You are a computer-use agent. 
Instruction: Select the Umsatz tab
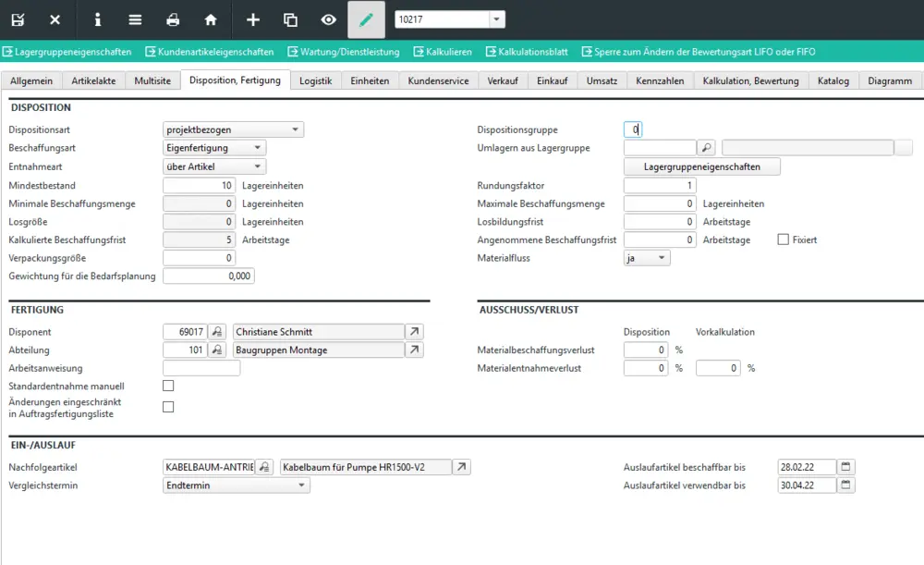(602, 80)
